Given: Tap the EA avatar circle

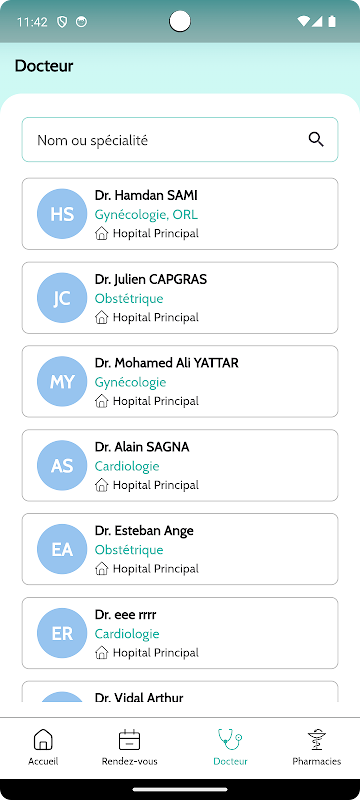Looking at the screenshot, I should point(62,549).
